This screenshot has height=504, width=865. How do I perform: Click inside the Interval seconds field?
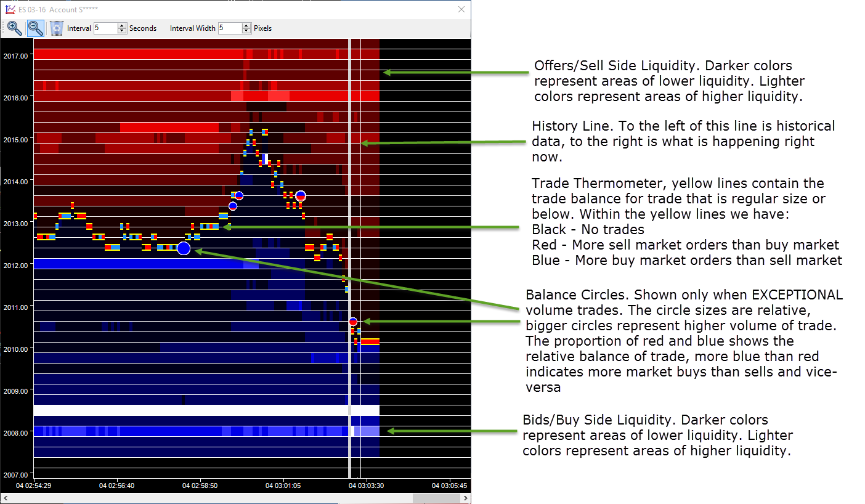105,28
